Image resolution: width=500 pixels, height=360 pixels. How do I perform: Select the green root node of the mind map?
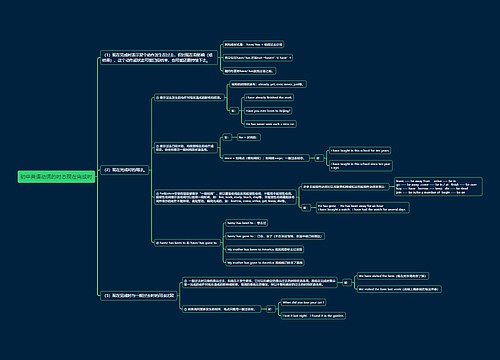(x=56, y=177)
